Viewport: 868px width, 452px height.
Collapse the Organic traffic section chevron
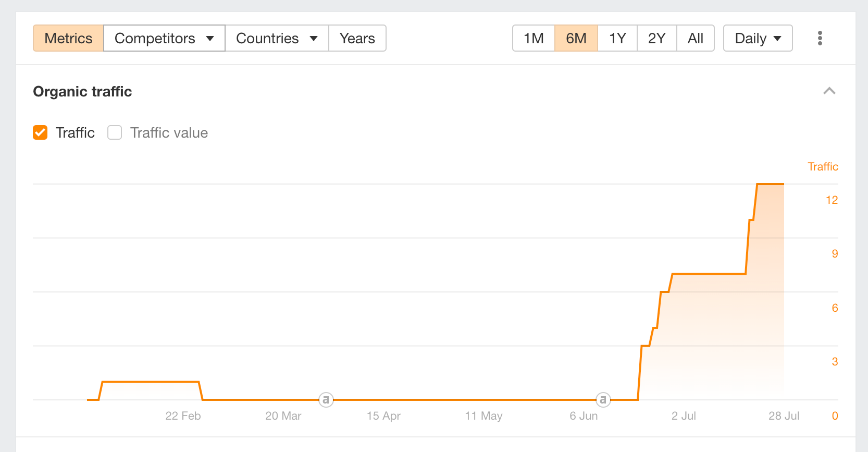[829, 91]
